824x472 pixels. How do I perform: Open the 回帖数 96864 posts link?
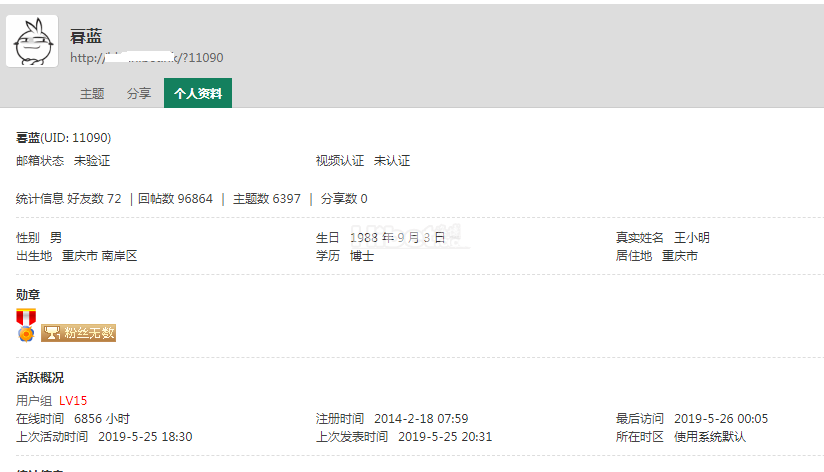(x=175, y=199)
